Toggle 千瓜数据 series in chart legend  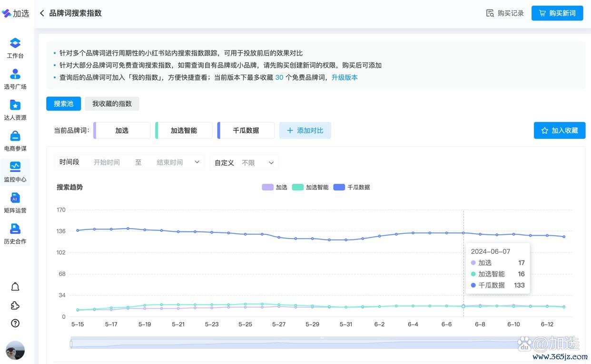352,187
